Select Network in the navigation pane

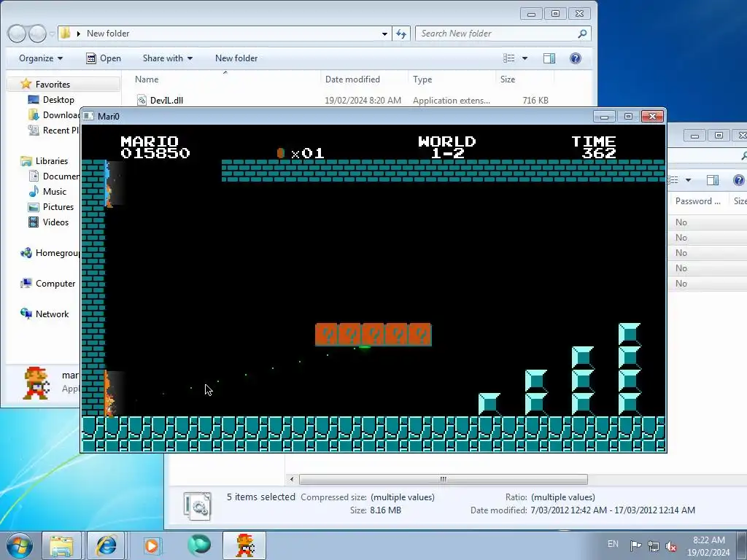52,314
